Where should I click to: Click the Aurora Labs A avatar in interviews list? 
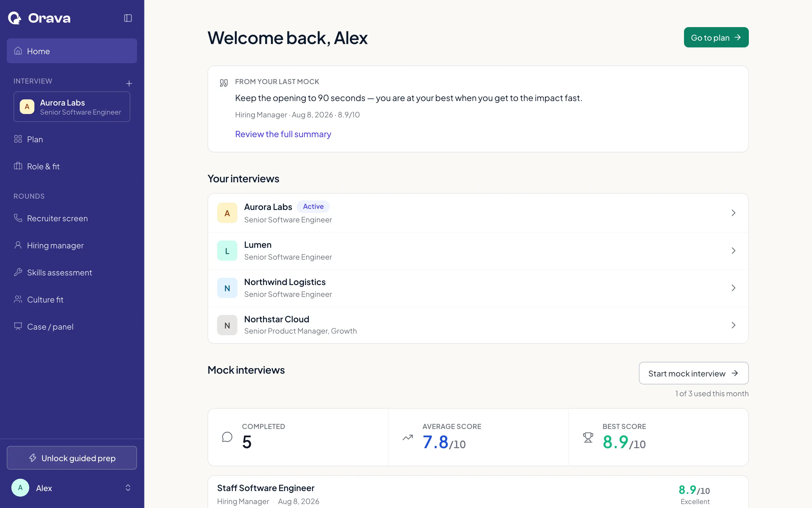[x=227, y=213]
